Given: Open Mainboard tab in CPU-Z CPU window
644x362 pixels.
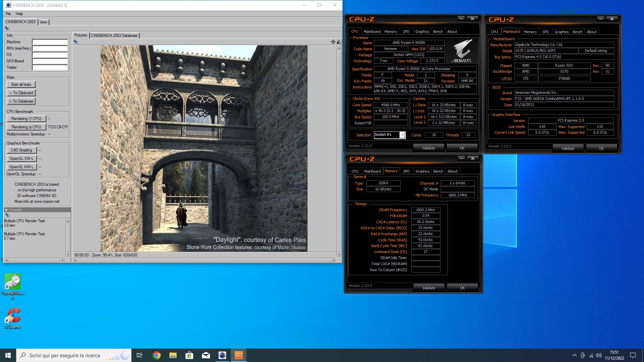Looking at the screenshot, I should [372, 32].
